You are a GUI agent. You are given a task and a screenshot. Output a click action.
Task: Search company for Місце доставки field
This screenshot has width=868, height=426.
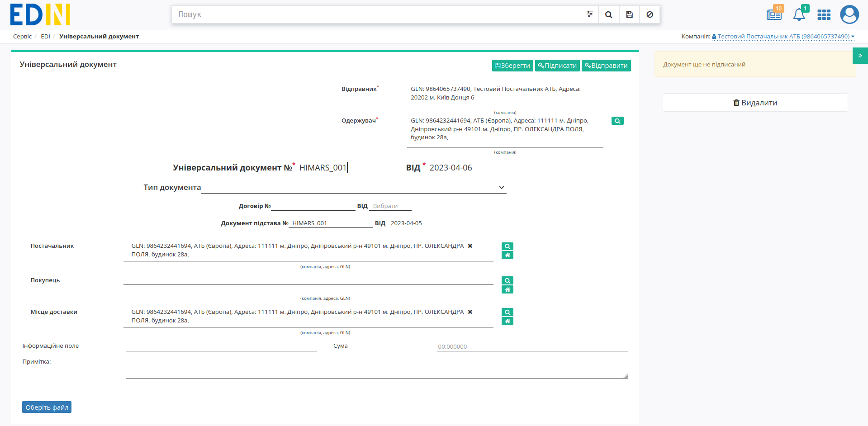pyautogui.click(x=508, y=312)
